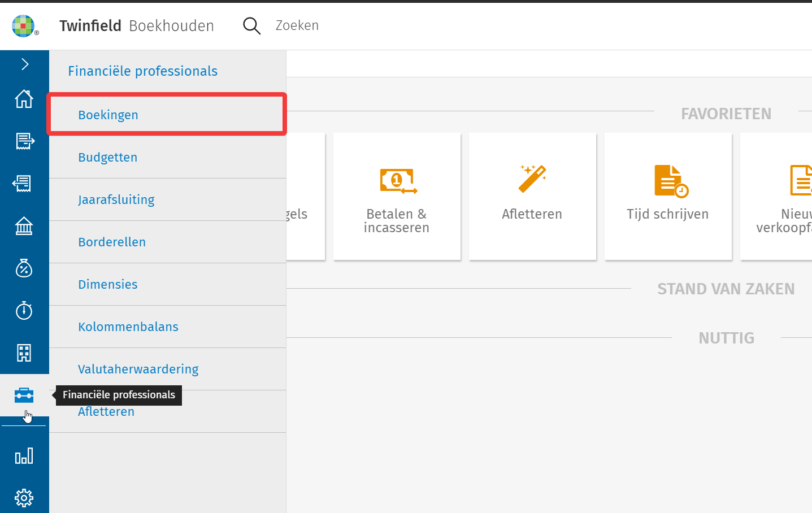Click the stopwatch time icon in sidebar

point(24,310)
